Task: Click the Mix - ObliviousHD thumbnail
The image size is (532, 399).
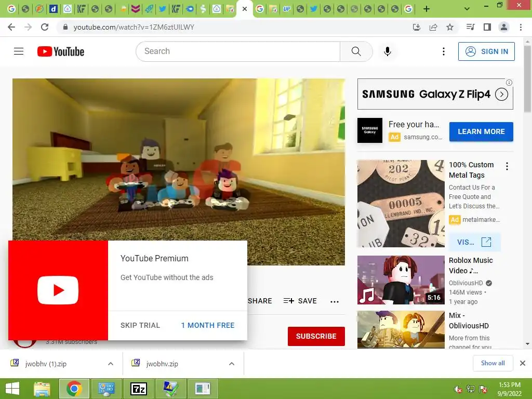Action: point(401,329)
